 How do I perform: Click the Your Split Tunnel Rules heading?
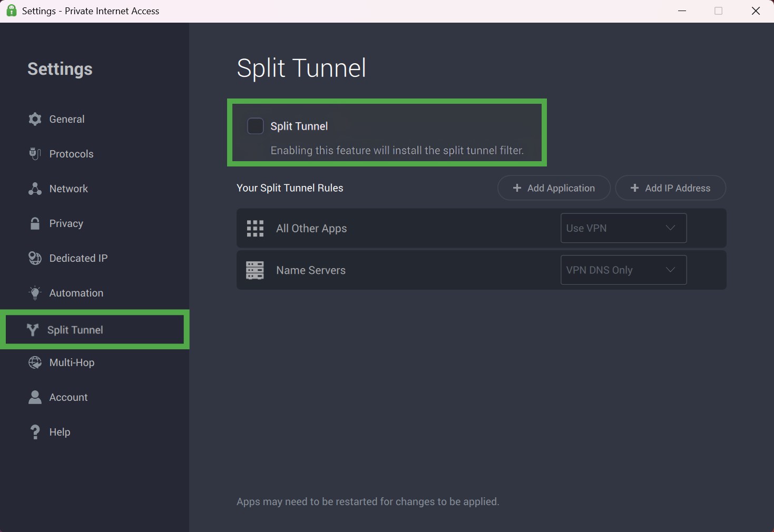click(290, 188)
